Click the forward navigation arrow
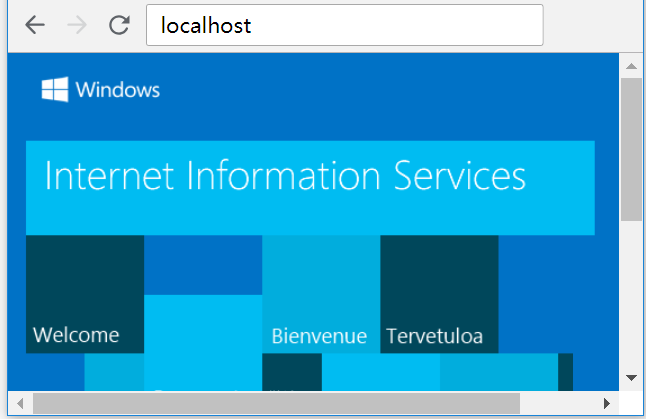Screen dimensions: 646x419 click(x=77, y=25)
